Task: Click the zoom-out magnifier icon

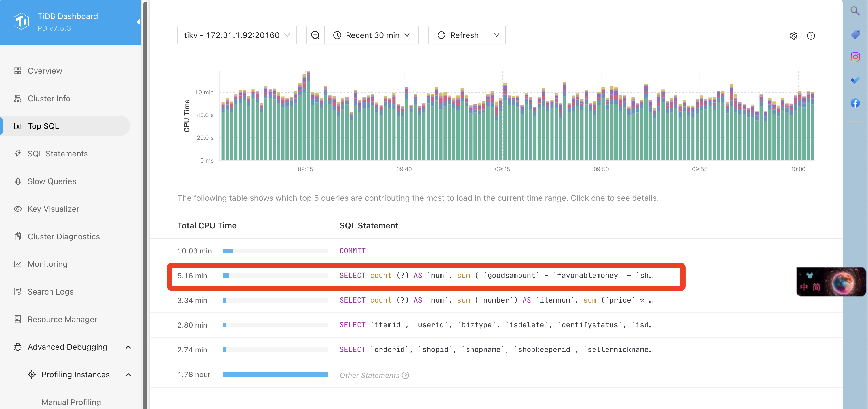Action: [x=315, y=35]
